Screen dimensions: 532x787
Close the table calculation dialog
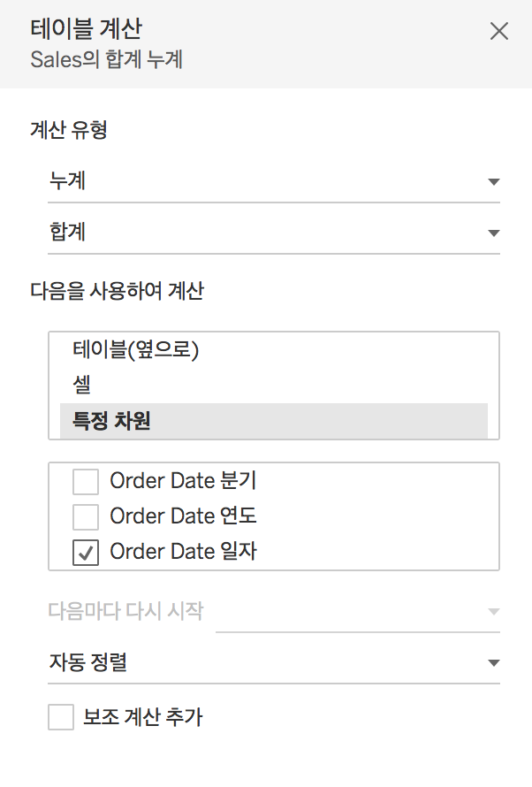coord(498,32)
